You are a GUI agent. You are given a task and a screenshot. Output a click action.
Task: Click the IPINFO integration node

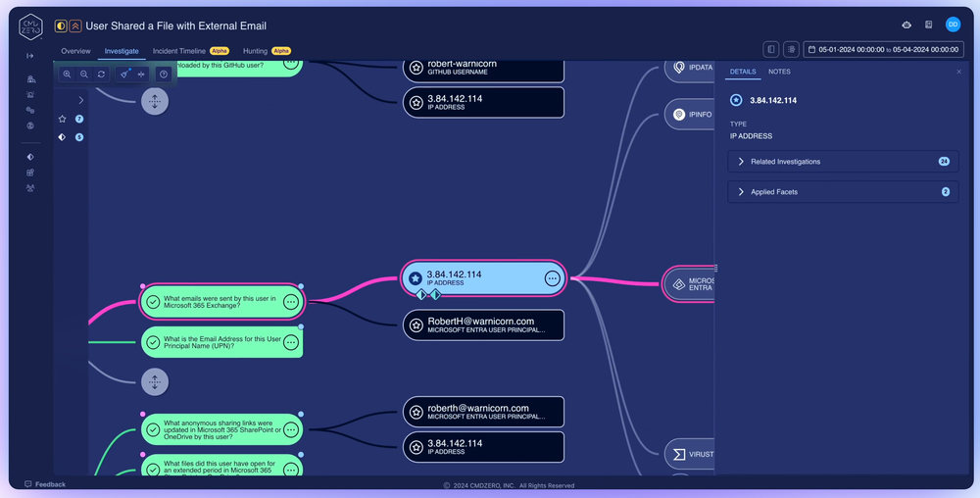(689, 115)
